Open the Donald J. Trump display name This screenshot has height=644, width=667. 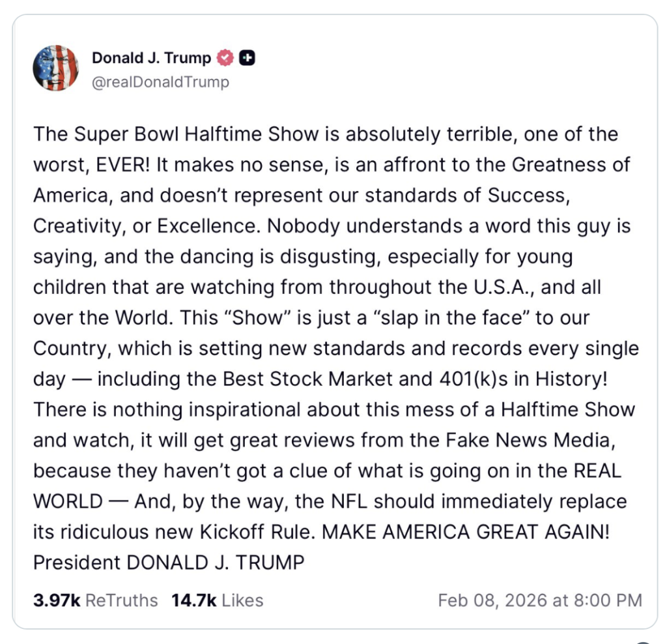[x=151, y=59]
